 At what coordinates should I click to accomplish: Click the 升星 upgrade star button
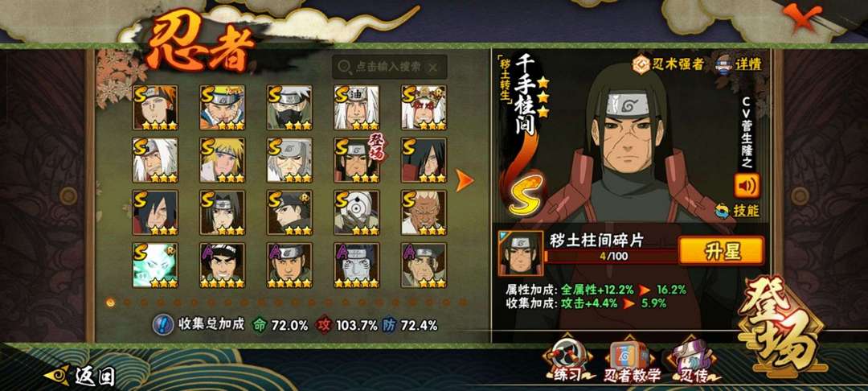tap(721, 252)
